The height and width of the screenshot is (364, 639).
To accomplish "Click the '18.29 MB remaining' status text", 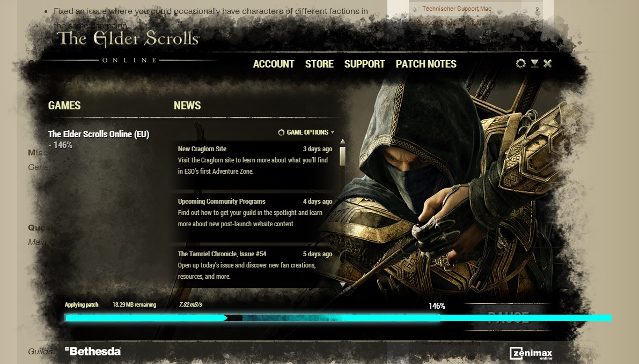I will point(134,304).
